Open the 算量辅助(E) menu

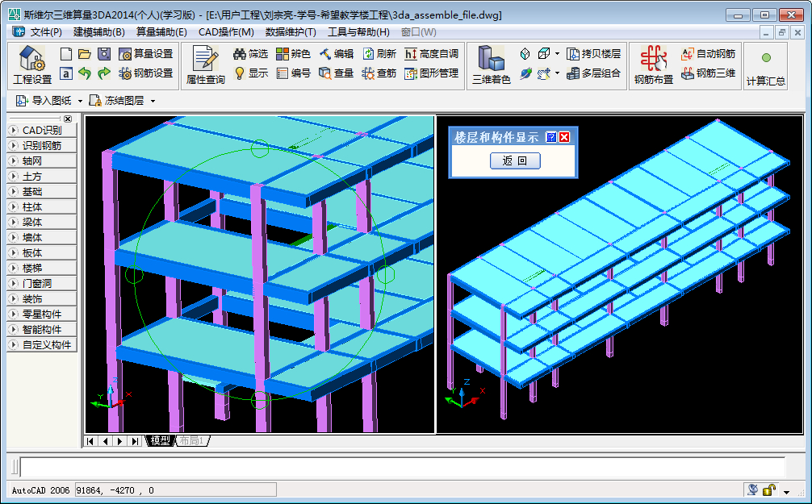coord(161,32)
